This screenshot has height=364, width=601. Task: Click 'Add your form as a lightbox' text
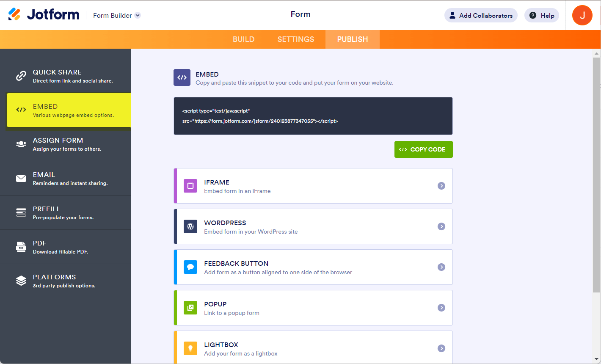point(241,353)
